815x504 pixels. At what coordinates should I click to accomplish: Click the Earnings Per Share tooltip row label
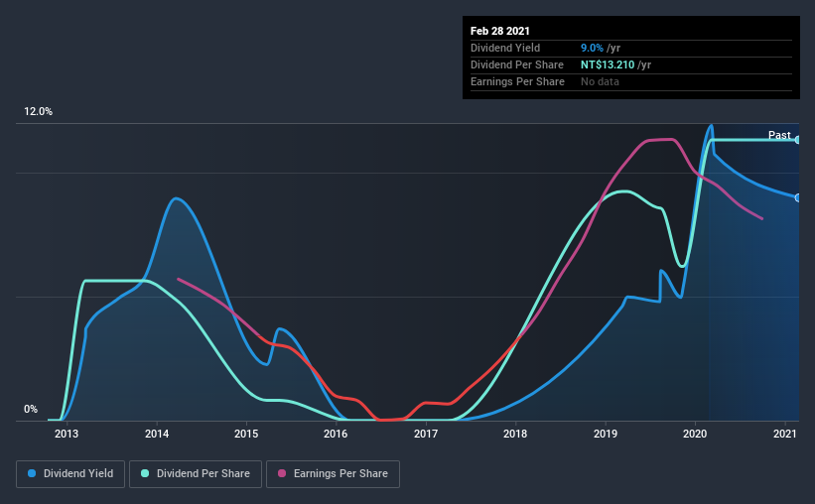coord(518,81)
